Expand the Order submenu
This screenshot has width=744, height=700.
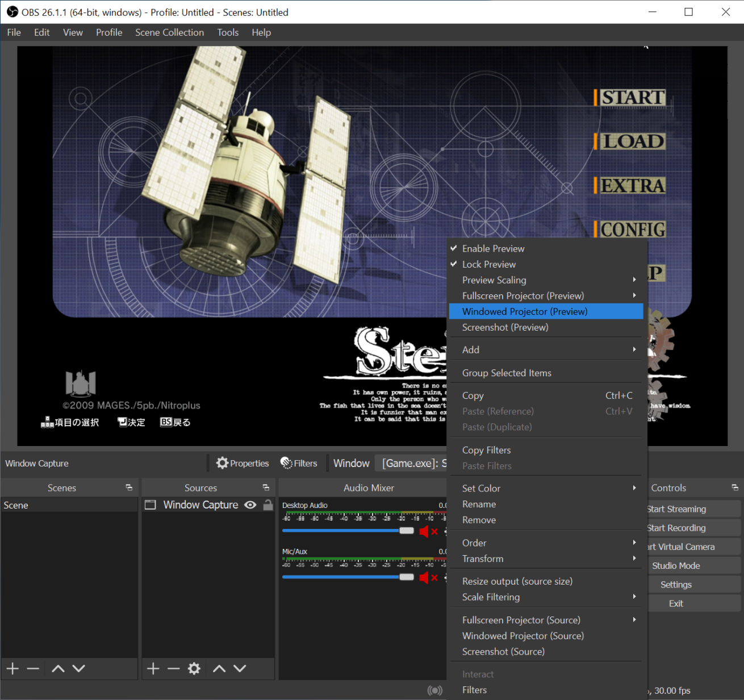coord(546,543)
